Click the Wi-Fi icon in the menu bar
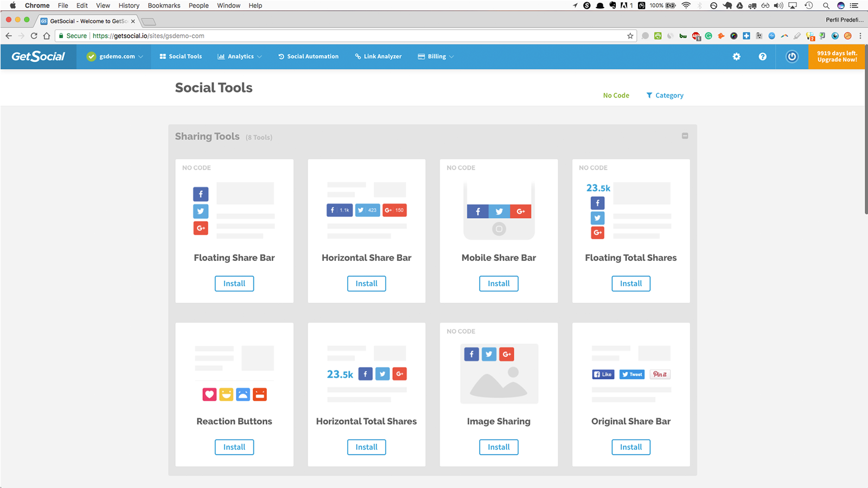 (686, 5)
